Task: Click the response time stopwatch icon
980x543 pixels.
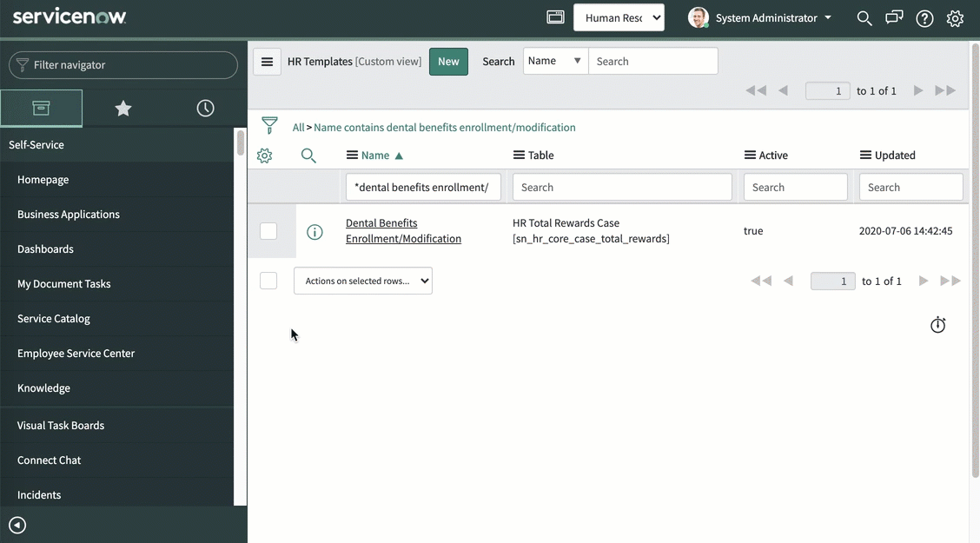Action: [937, 325]
